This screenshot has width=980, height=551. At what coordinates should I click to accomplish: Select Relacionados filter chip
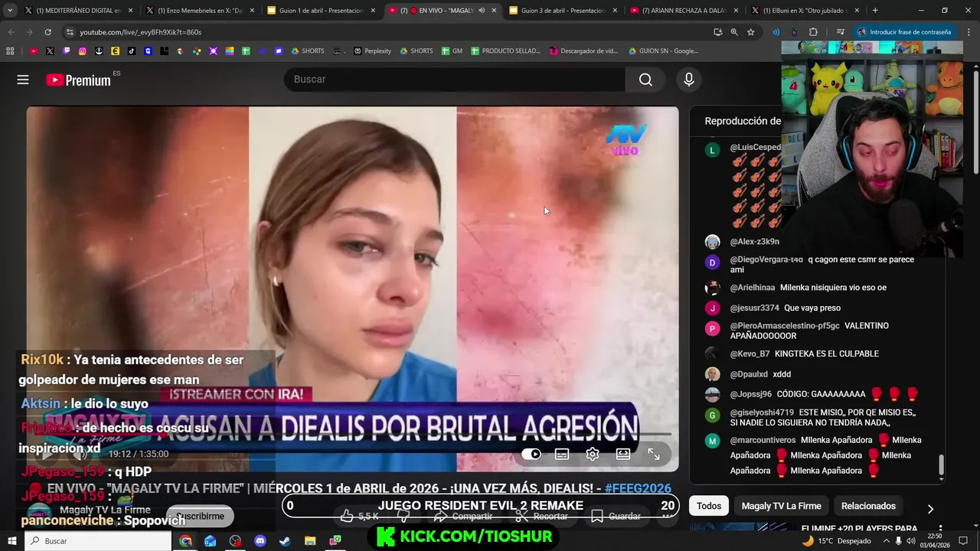(868, 506)
